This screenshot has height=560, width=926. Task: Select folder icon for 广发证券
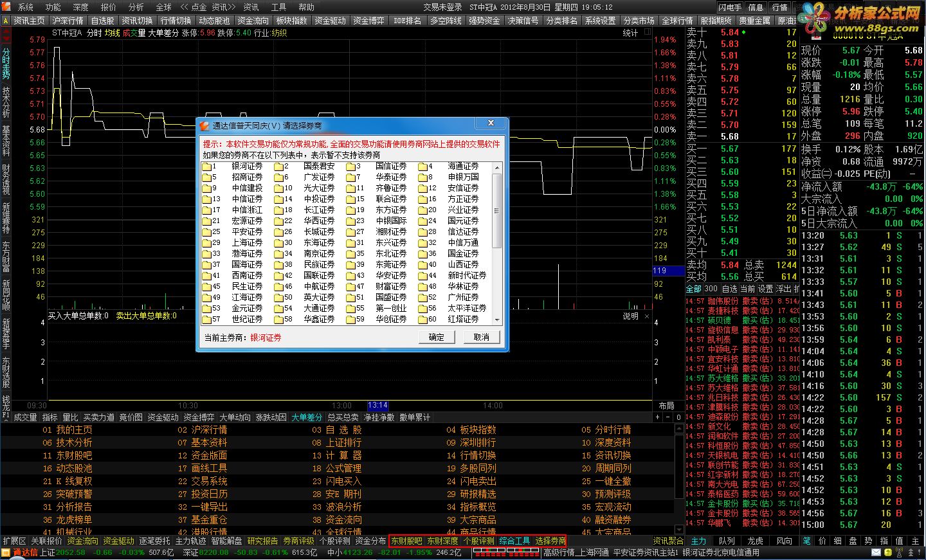click(x=279, y=177)
